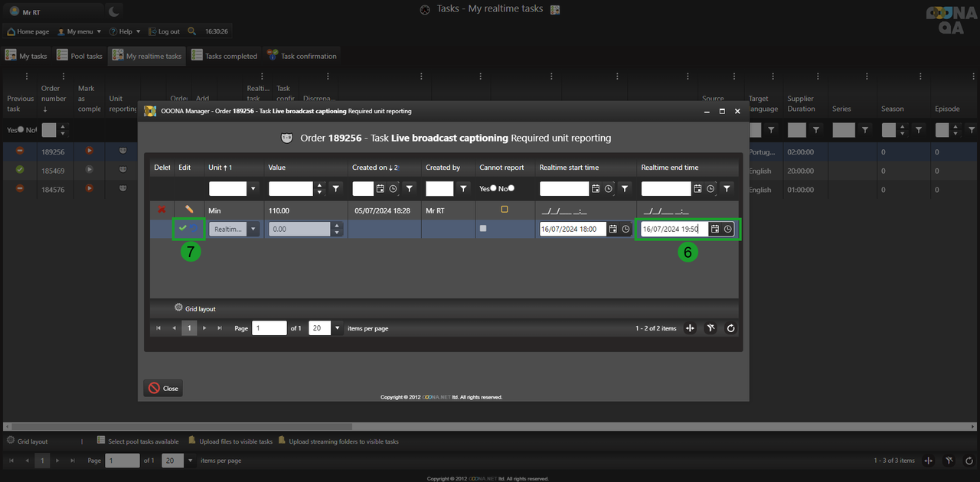Open the My menu dropdown
The width and height of the screenshot is (980, 482).
pos(80,31)
